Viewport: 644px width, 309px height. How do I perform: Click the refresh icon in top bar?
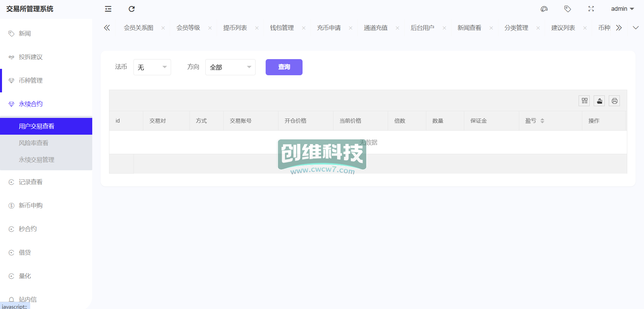[131, 9]
